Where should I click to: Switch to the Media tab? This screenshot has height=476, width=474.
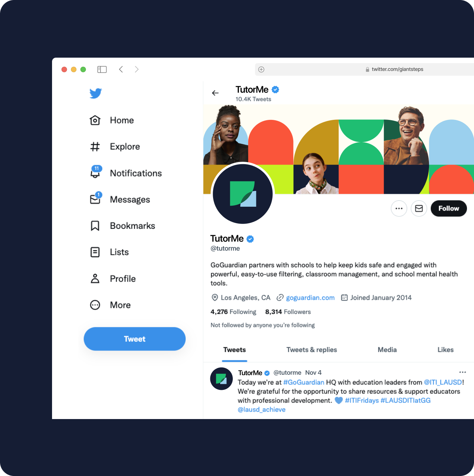pos(387,350)
